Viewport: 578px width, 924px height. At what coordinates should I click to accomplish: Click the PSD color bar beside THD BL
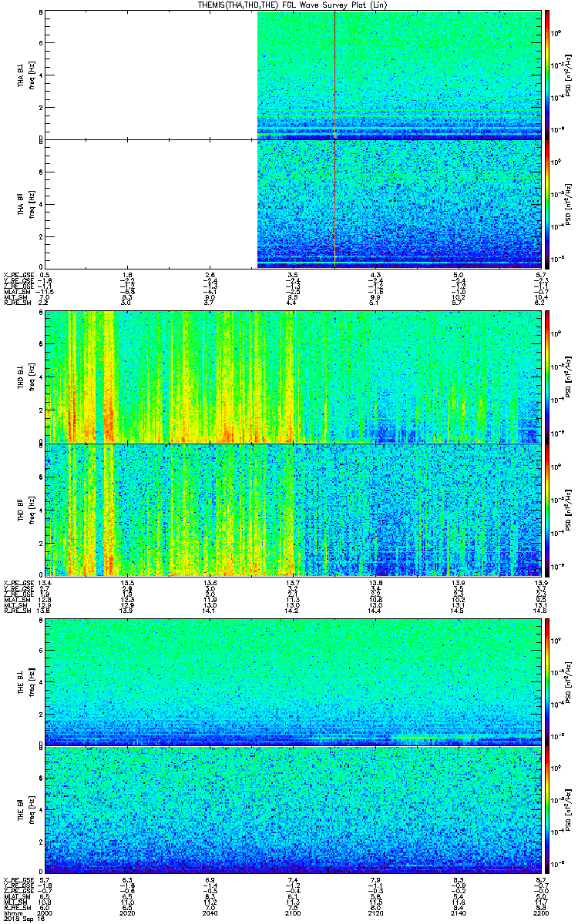547,377
